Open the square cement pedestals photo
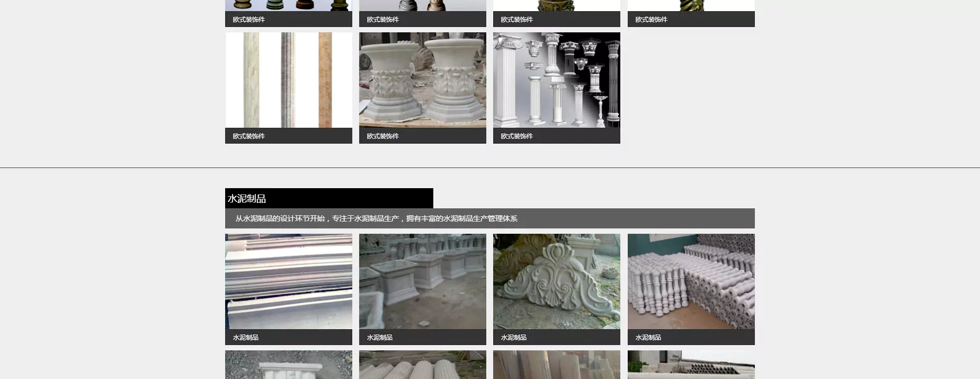980x379 pixels. tap(422, 281)
